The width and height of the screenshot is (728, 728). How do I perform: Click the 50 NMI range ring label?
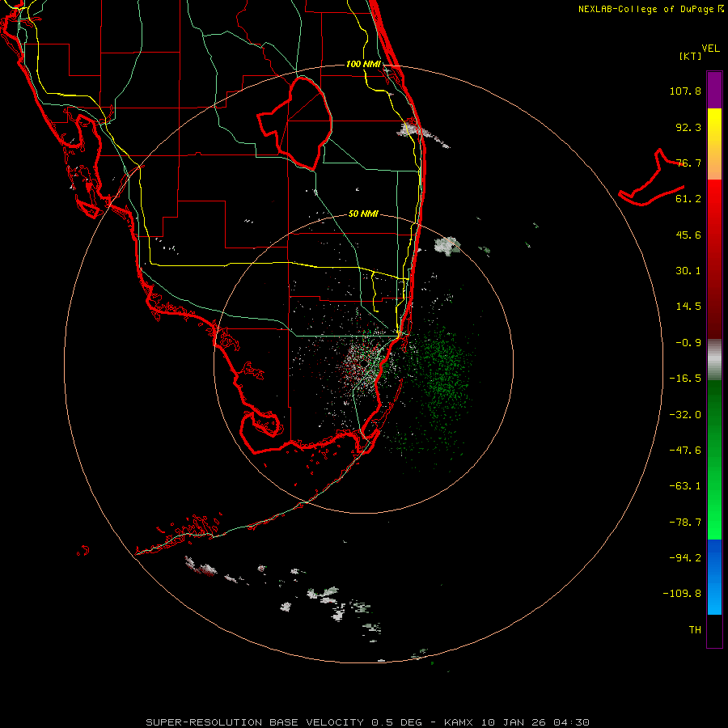pyautogui.click(x=363, y=214)
